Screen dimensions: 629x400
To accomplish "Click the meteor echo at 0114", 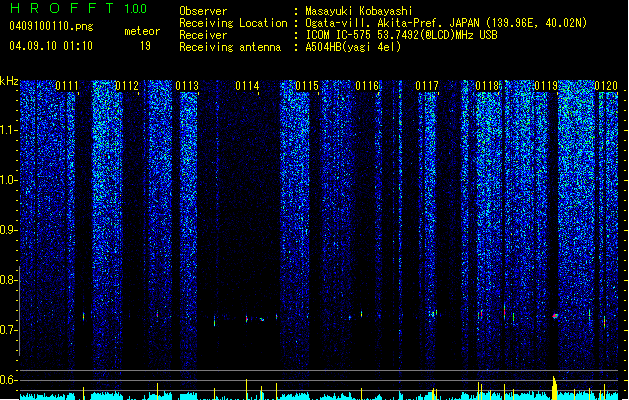I will 247,319.
